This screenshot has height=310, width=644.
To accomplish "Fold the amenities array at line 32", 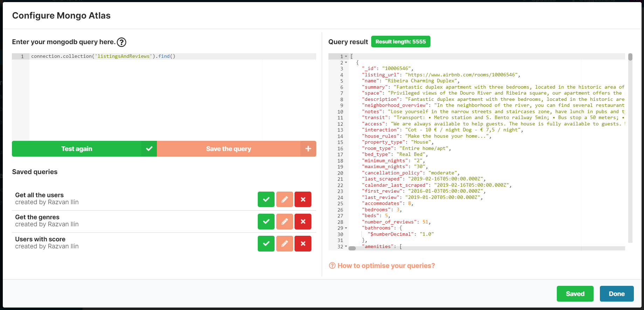I will [346, 247].
